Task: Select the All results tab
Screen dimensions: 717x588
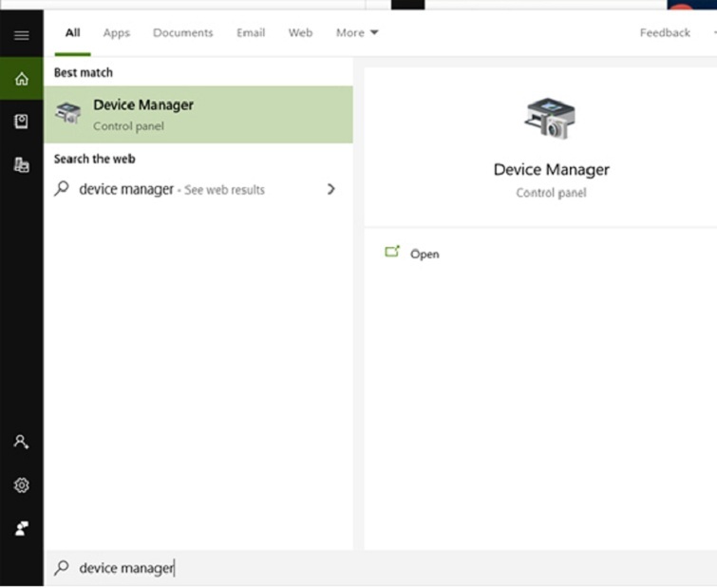Action: click(72, 32)
